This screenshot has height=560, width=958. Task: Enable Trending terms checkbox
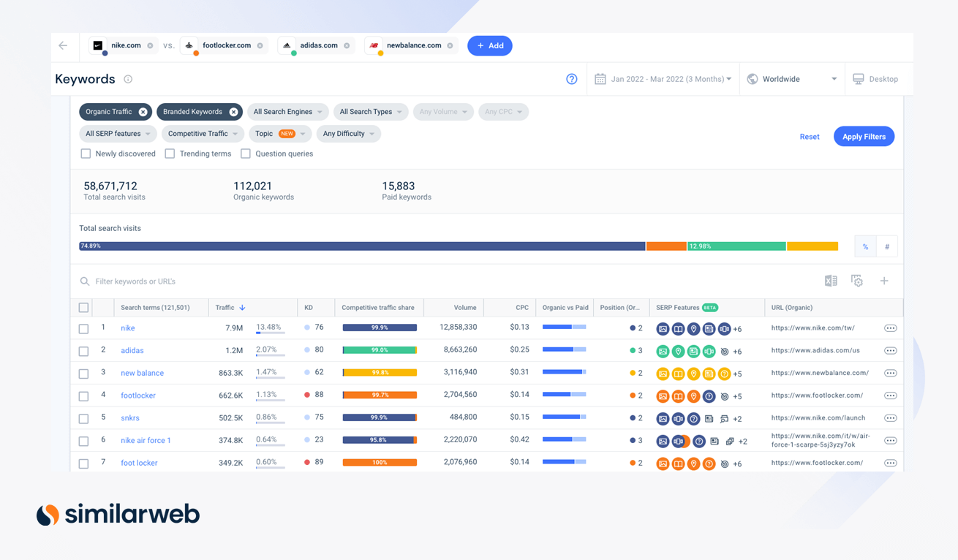point(170,154)
